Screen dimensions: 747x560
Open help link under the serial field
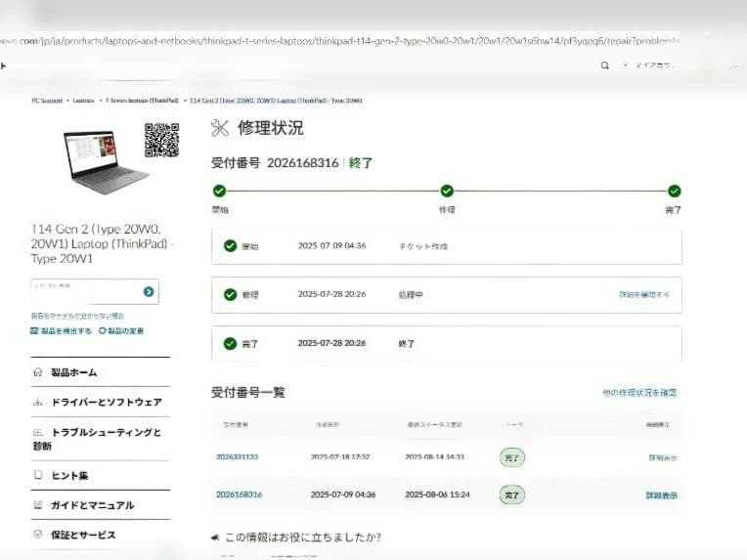click(77, 316)
